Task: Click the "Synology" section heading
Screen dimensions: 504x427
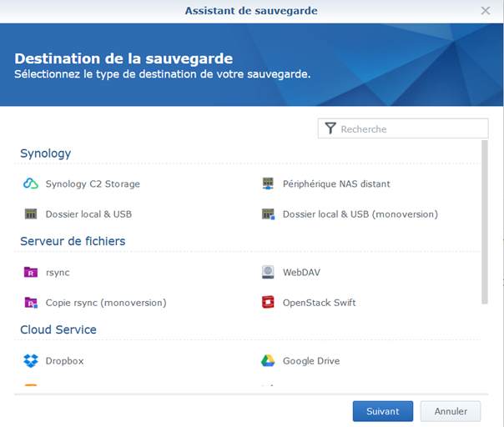Action: point(46,153)
